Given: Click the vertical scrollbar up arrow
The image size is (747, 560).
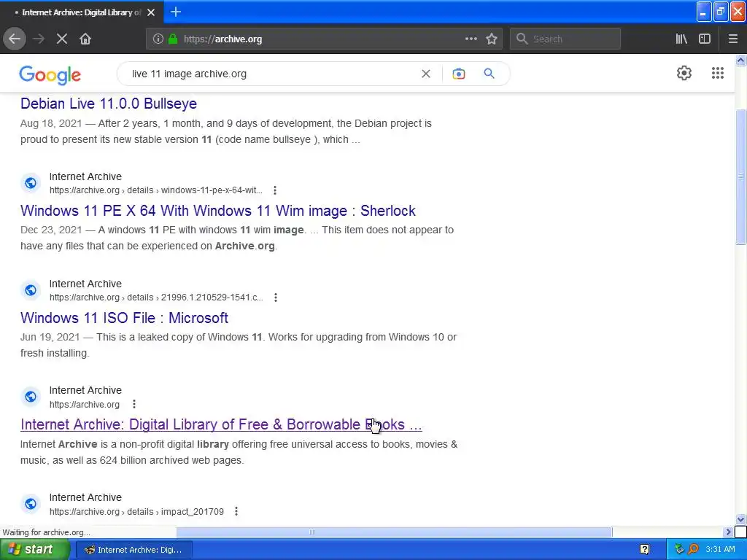Looking at the screenshot, I should click(740, 60).
